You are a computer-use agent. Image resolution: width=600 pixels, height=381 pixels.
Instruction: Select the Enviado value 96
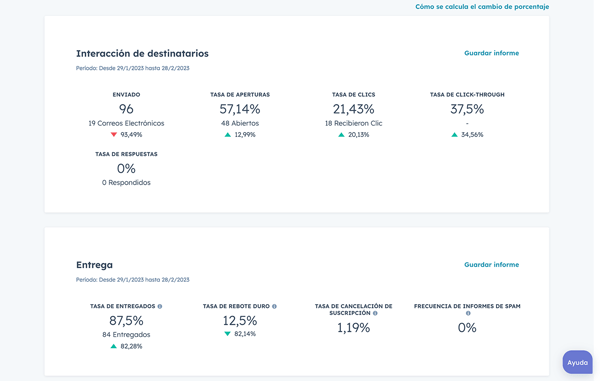(126, 109)
